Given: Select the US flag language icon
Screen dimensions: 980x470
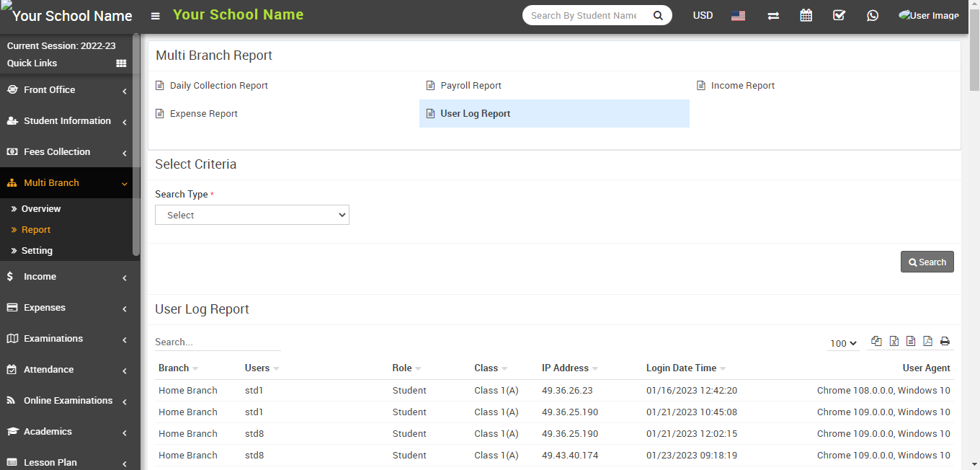Looking at the screenshot, I should pos(738,15).
